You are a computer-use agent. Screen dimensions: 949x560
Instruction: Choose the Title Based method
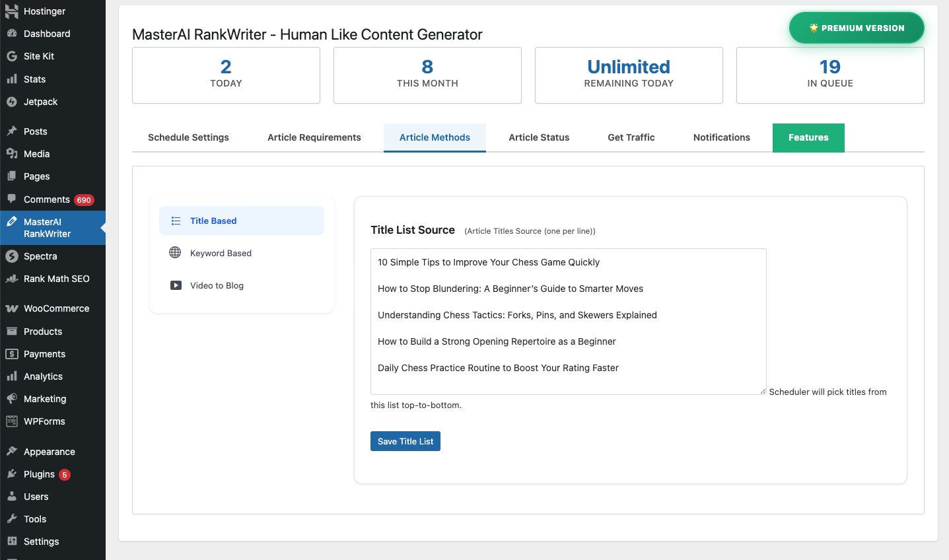point(242,221)
